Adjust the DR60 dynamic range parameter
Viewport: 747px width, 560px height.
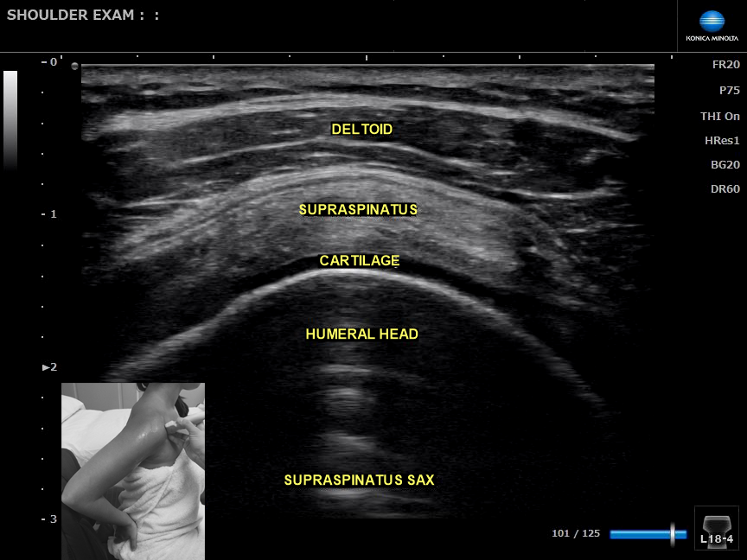click(x=725, y=188)
